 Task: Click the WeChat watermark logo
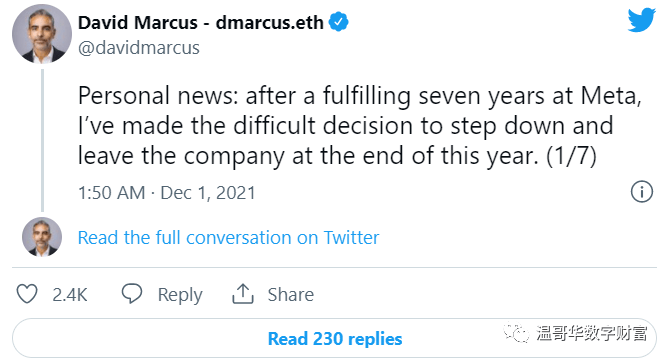[516, 332]
